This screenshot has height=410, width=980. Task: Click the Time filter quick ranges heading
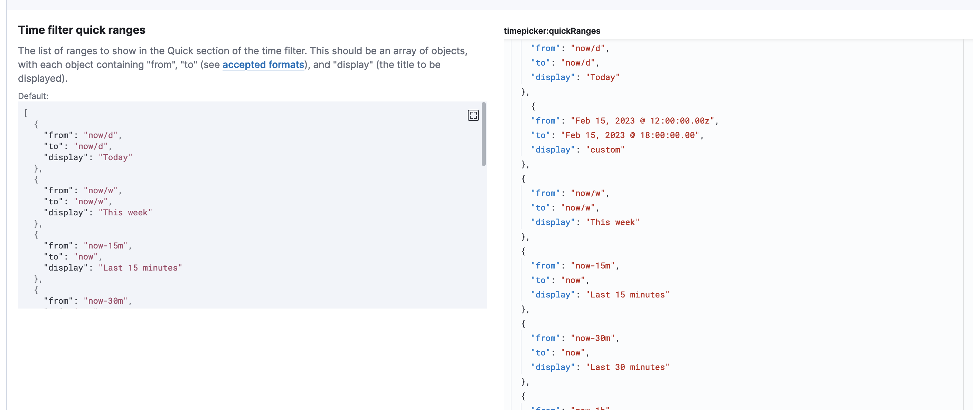82,30
